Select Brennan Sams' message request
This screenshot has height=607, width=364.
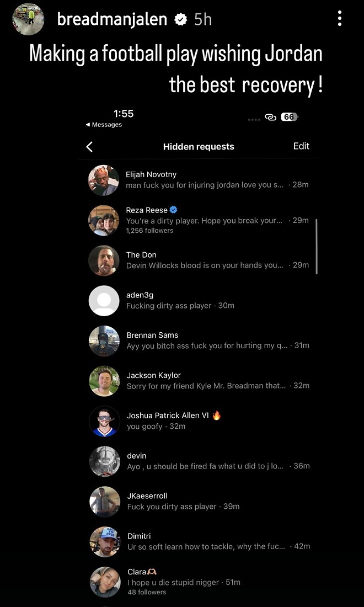click(x=199, y=340)
